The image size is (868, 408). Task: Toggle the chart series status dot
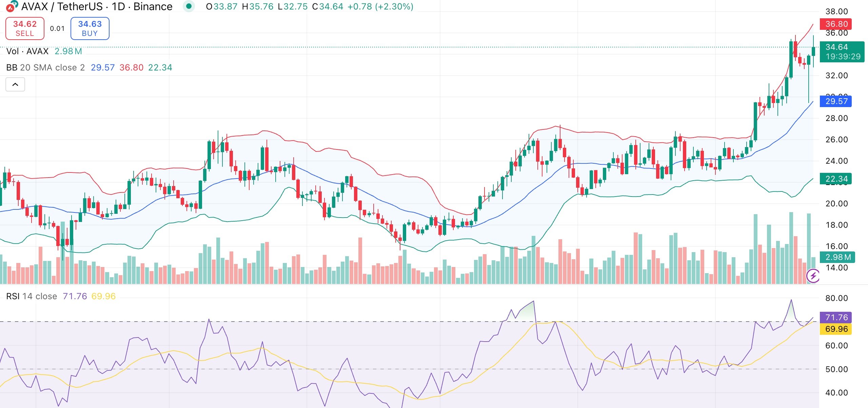coord(189,6)
